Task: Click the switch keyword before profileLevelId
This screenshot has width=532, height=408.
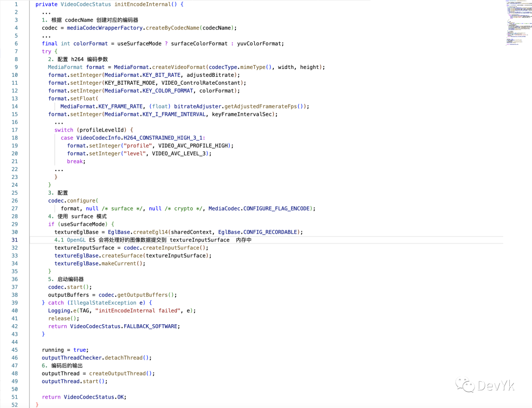Action: pos(64,130)
